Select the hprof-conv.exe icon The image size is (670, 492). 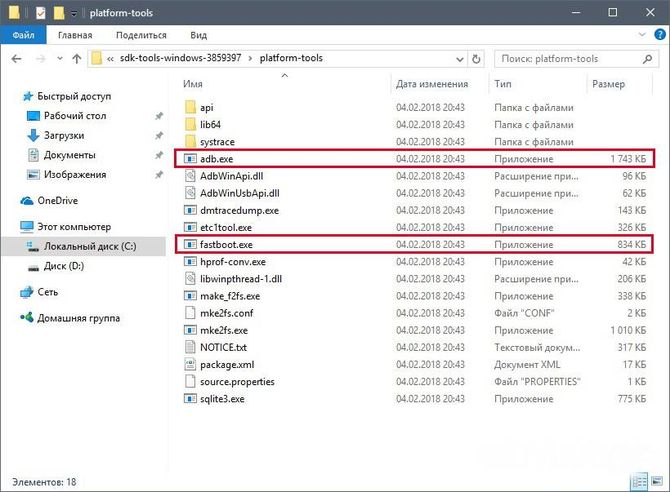pyautogui.click(x=190, y=262)
